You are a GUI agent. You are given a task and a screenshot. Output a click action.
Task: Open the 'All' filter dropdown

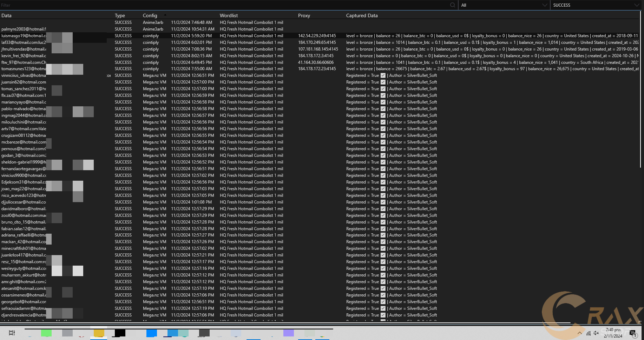(x=504, y=5)
